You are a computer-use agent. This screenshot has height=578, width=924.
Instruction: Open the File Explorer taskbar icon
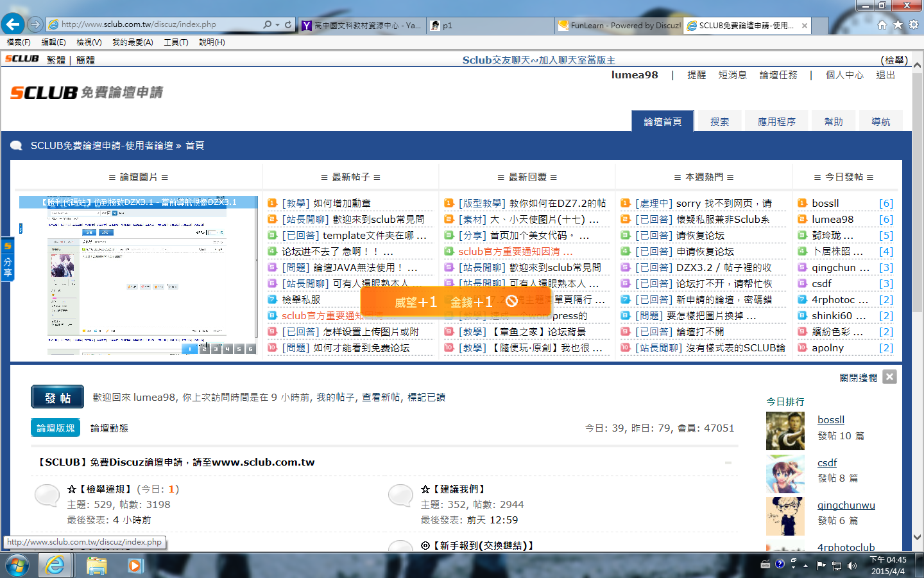(96, 565)
